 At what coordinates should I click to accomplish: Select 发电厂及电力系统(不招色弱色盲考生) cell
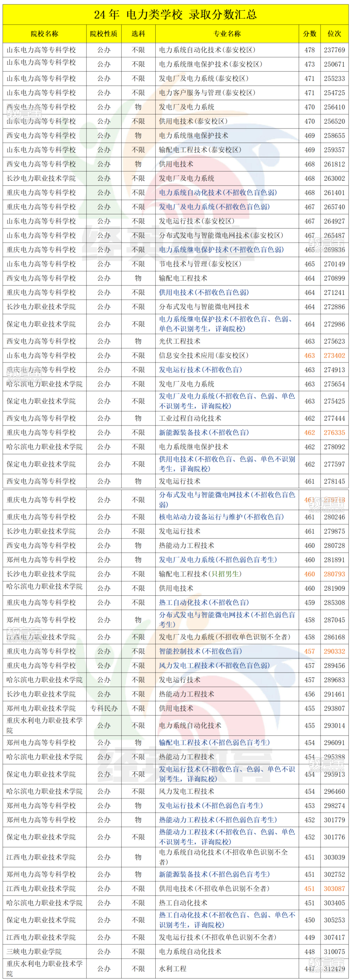218,560
